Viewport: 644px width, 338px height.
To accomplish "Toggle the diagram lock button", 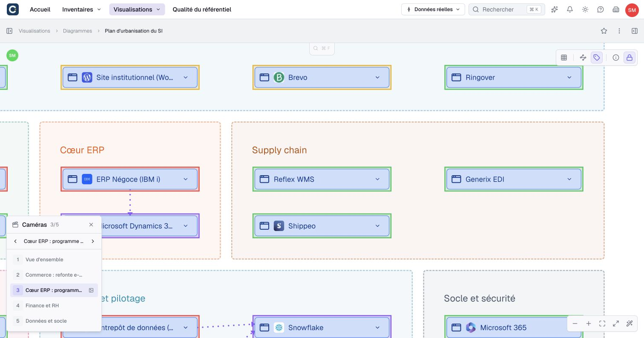I will click(630, 58).
